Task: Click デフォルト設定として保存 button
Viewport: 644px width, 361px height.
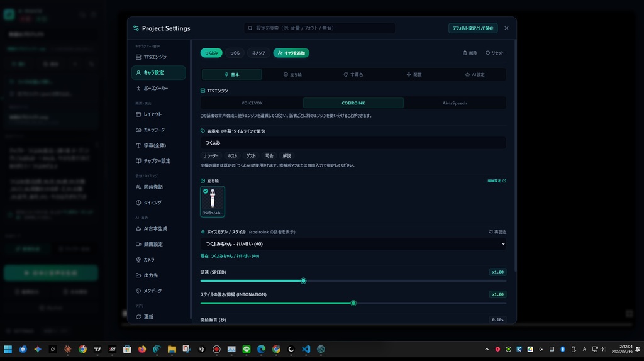Action: 473,28
